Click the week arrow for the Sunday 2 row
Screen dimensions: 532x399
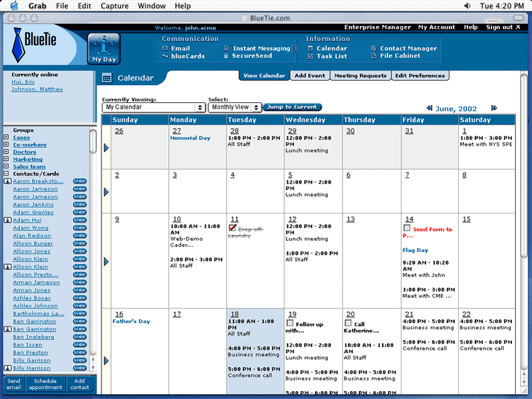106,192
